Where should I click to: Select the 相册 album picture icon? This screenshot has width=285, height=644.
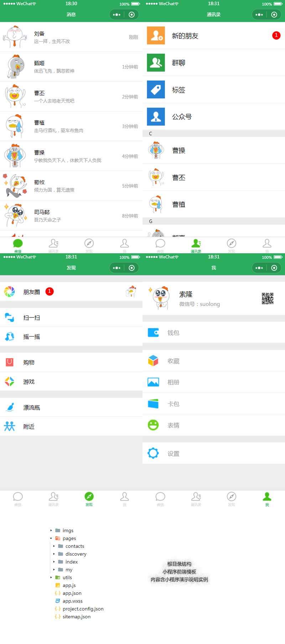(153, 382)
